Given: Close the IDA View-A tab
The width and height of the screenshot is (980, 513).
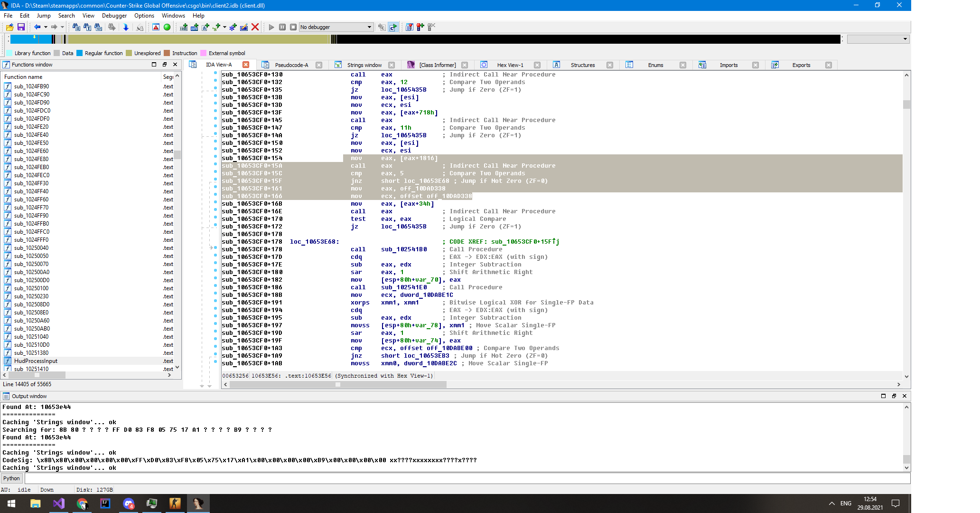Looking at the screenshot, I should (x=246, y=65).
